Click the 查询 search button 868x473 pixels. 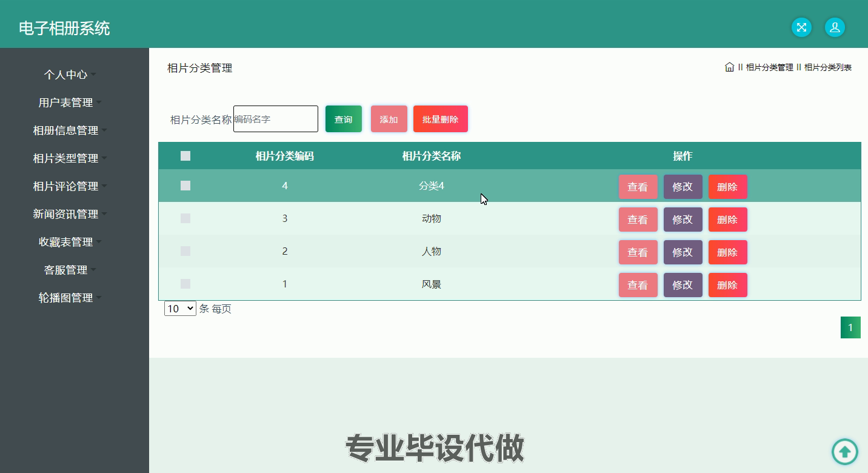(344, 119)
